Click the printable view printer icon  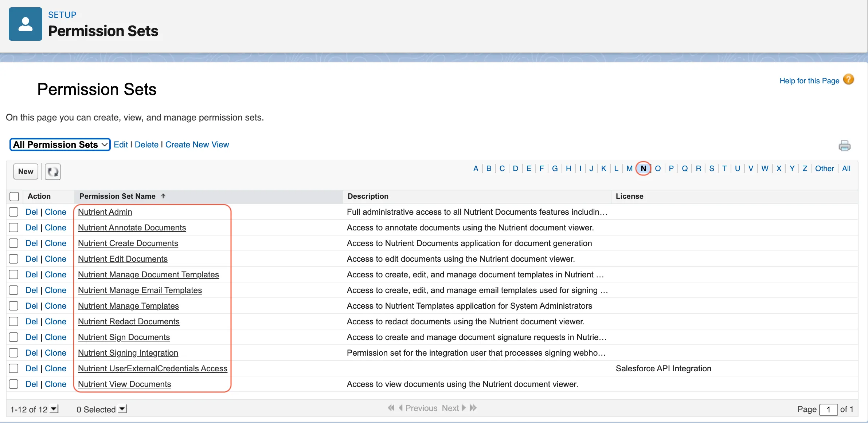pyautogui.click(x=844, y=146)
